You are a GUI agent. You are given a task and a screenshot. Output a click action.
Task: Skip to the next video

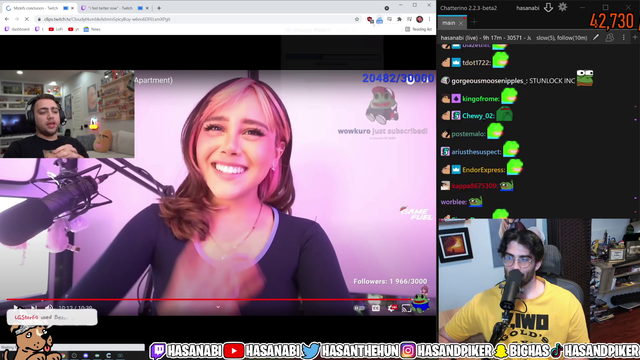33,308
